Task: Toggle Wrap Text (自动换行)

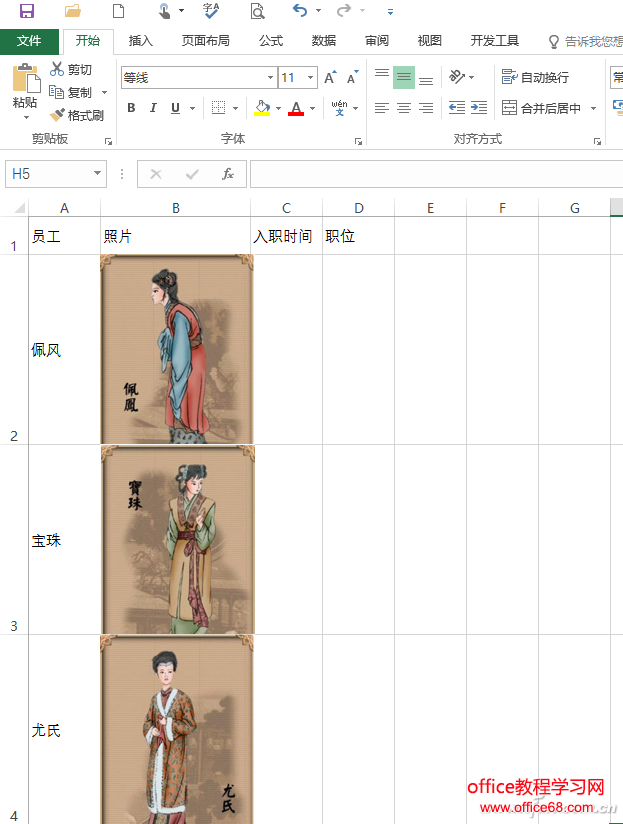Action: (535, 77)
